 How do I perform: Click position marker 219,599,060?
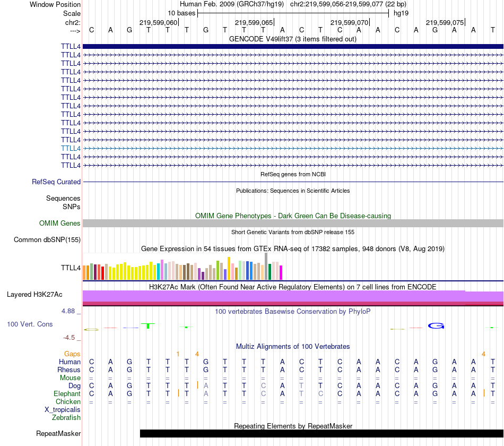158,22
